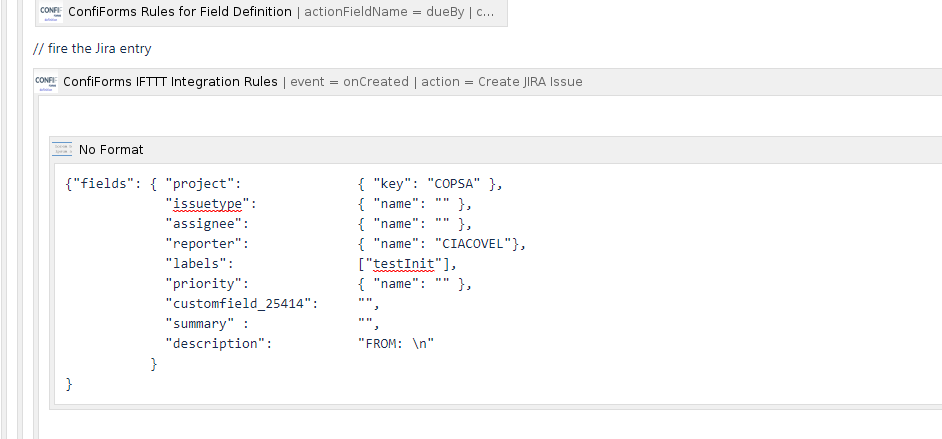Click the misspelled "issuetype" key

[207, 204]
